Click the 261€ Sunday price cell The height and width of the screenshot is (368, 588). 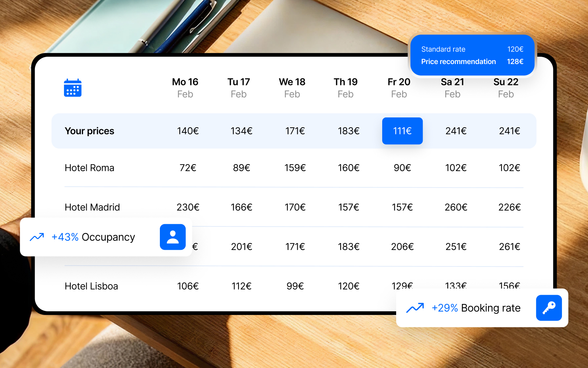510,247
